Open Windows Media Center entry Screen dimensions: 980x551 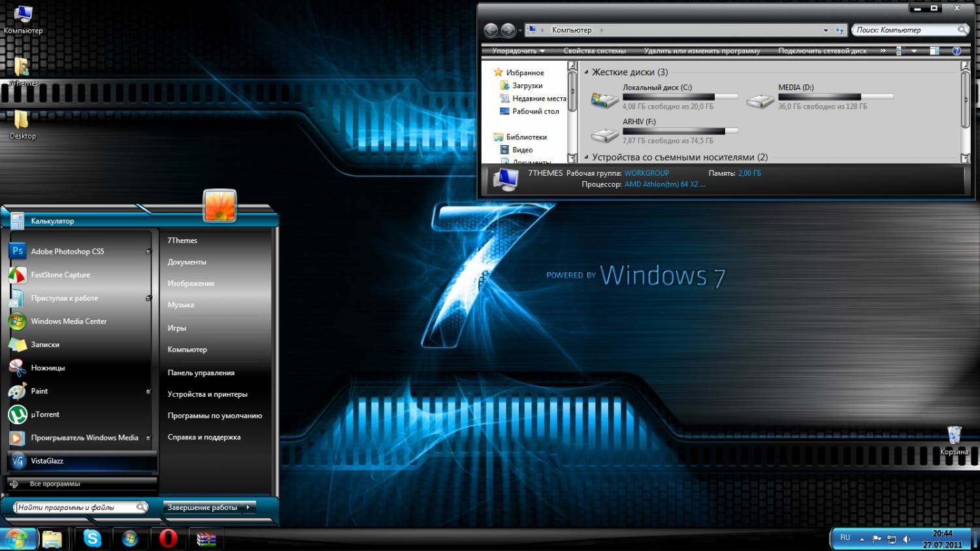pos(80,321)
